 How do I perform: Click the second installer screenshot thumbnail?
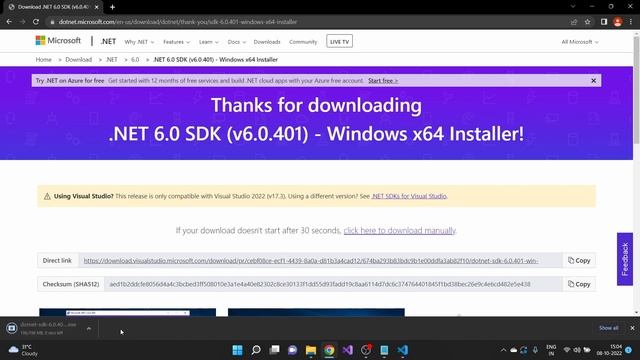click(316, 312)
